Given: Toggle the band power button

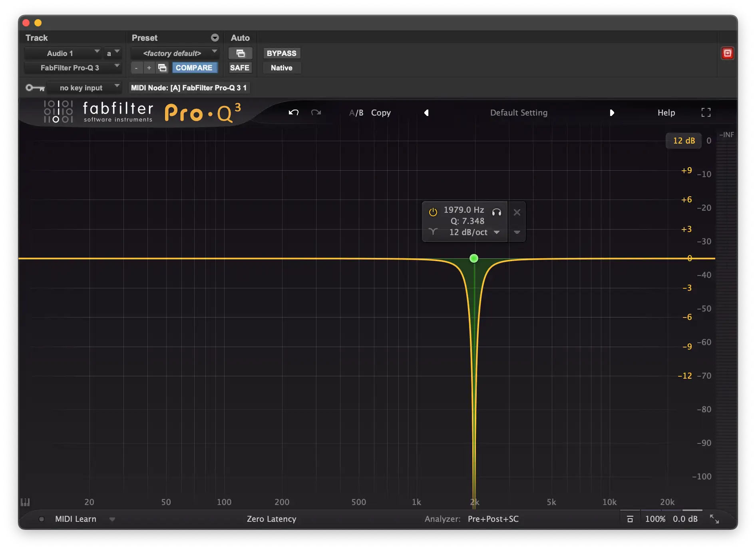Looking at the screenshot, I should pos(433,212).
